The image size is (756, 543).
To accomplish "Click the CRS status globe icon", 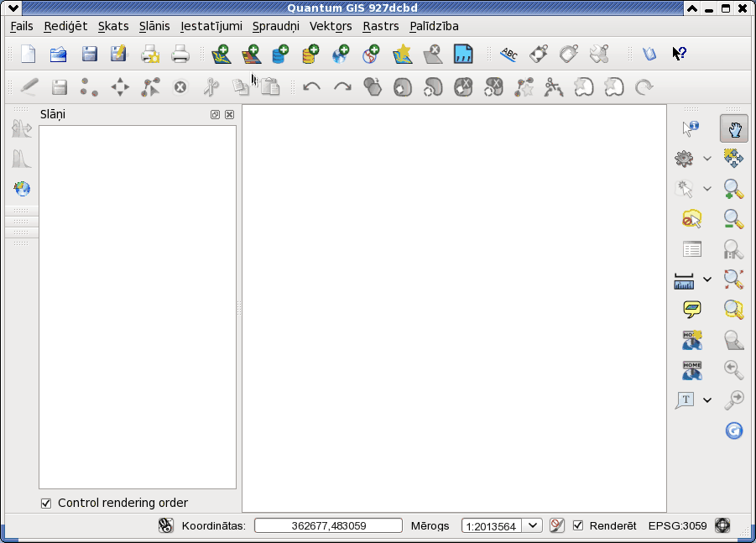I will pos(722,525).
